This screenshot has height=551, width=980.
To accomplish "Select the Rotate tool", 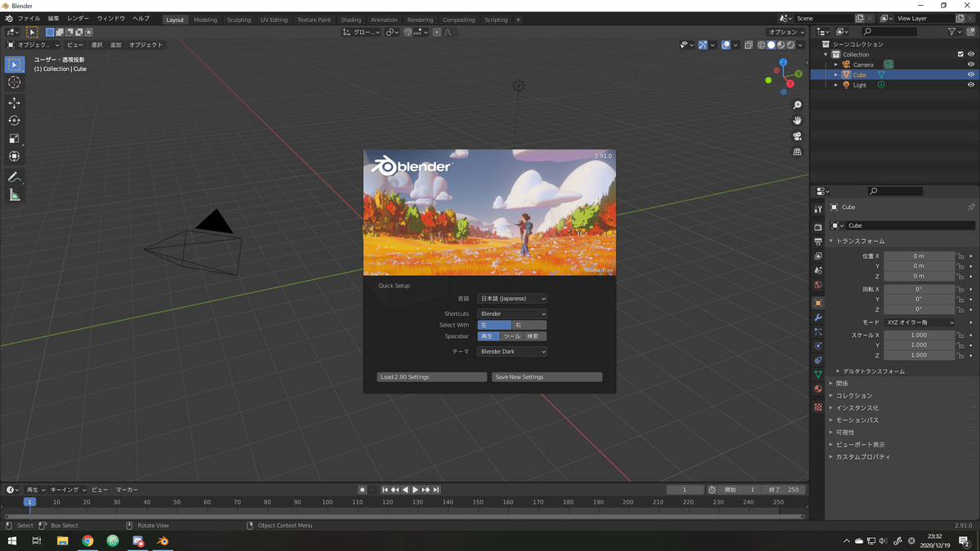I will 14,121.
